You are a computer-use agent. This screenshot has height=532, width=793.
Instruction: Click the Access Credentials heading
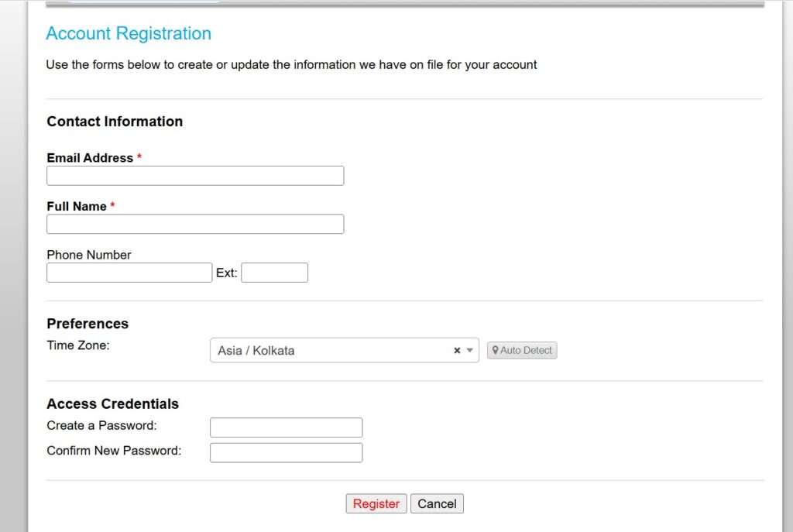(113, 403)
